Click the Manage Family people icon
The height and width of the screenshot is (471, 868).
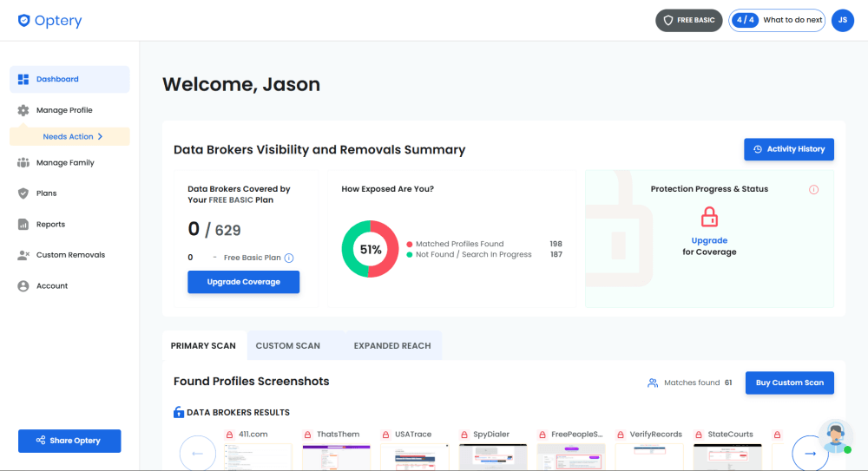23,163
